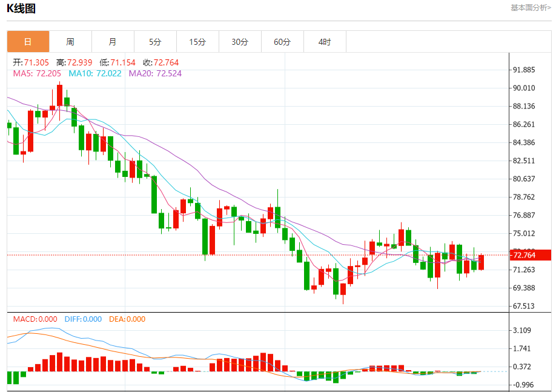
Task: Click the 75.012 price axis label
Action: (524, 233)
